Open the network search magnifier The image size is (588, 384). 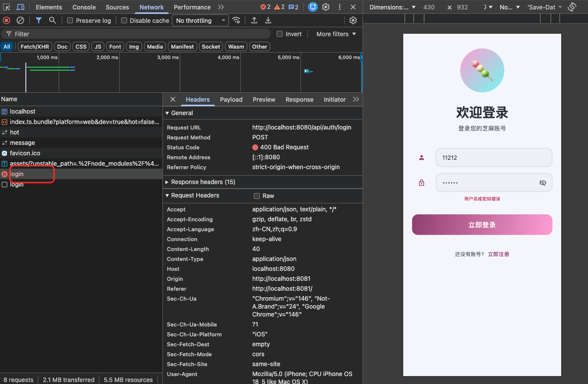(53, 21)
